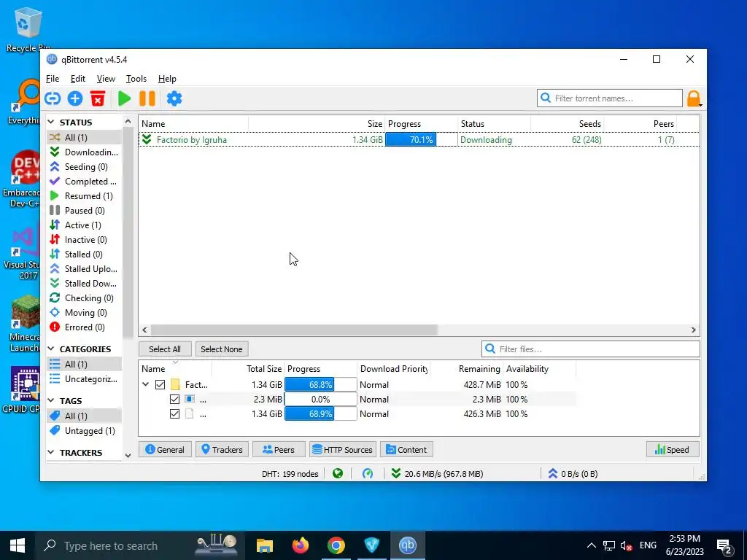
Task: Click the upload speed status entry
Action: point(572,474)
